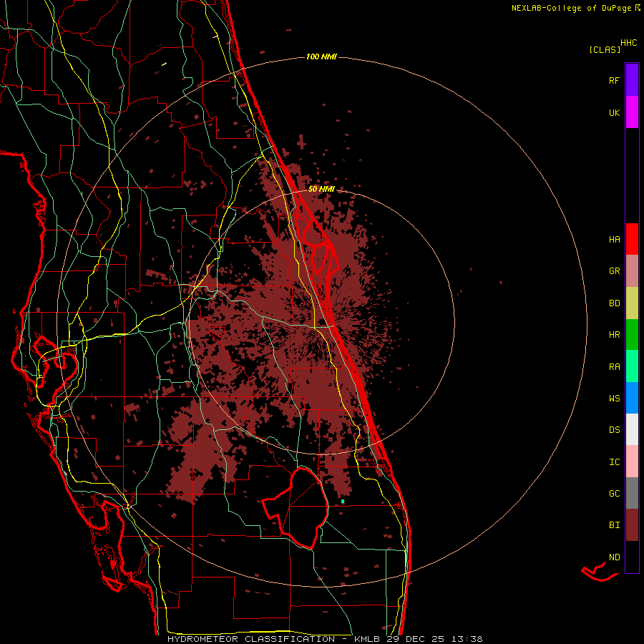644x644 pixels.
Task: Click the "DS" legend label
Action: 614,430
